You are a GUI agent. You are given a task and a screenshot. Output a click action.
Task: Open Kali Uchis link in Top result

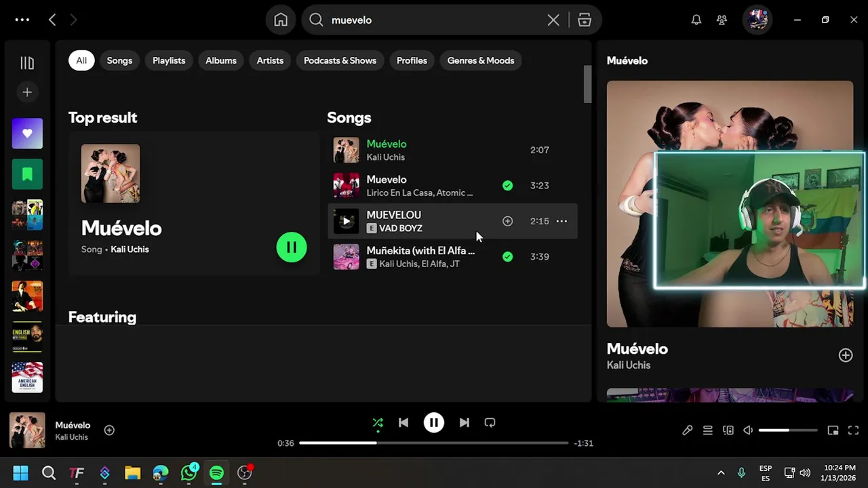[x=130, y=249]
